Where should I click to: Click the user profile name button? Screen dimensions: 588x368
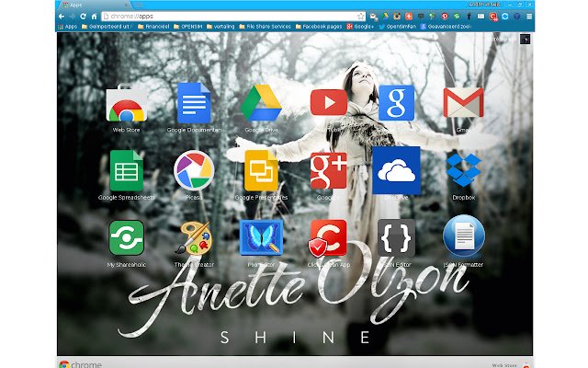pyautogui.click(x=484, y=5)
